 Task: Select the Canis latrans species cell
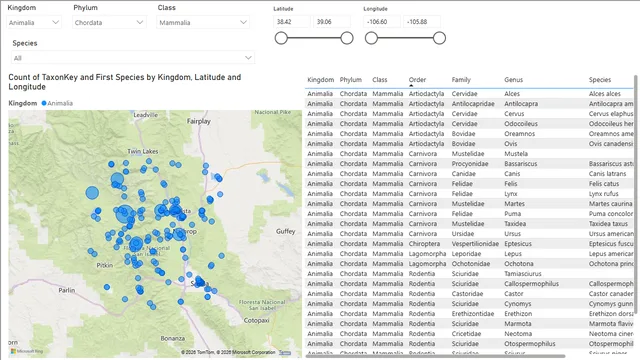click(607, 173)
